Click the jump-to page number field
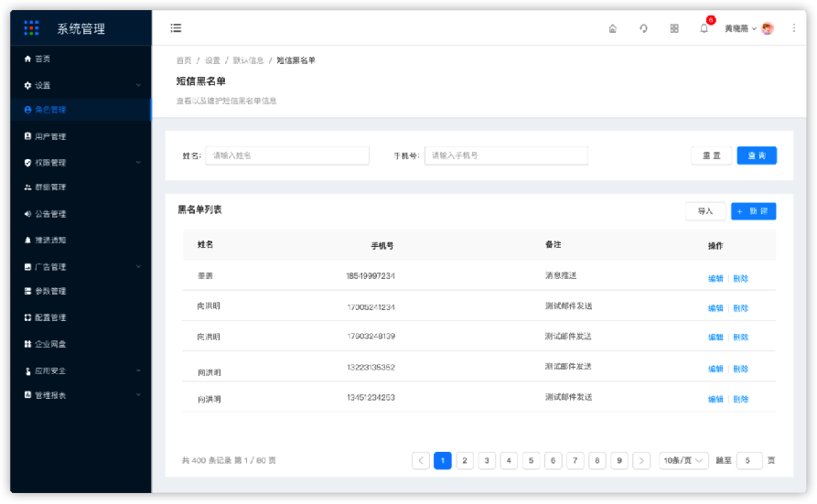Viewport: 817px width, 504px height. (x=749, y=460)
